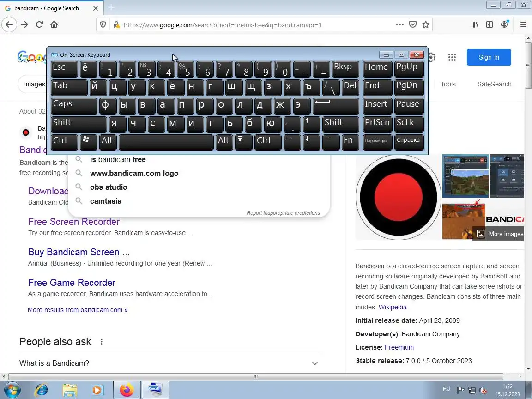This screenshot has height=399, width=532.
Task: Go back with the browser back arrow
Action: (x=9, y=24)
